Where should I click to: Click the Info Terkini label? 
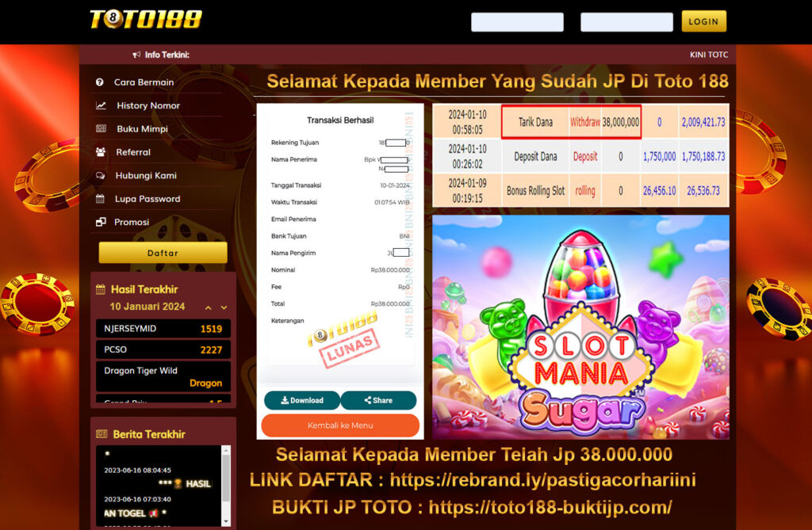pos(167,55)
